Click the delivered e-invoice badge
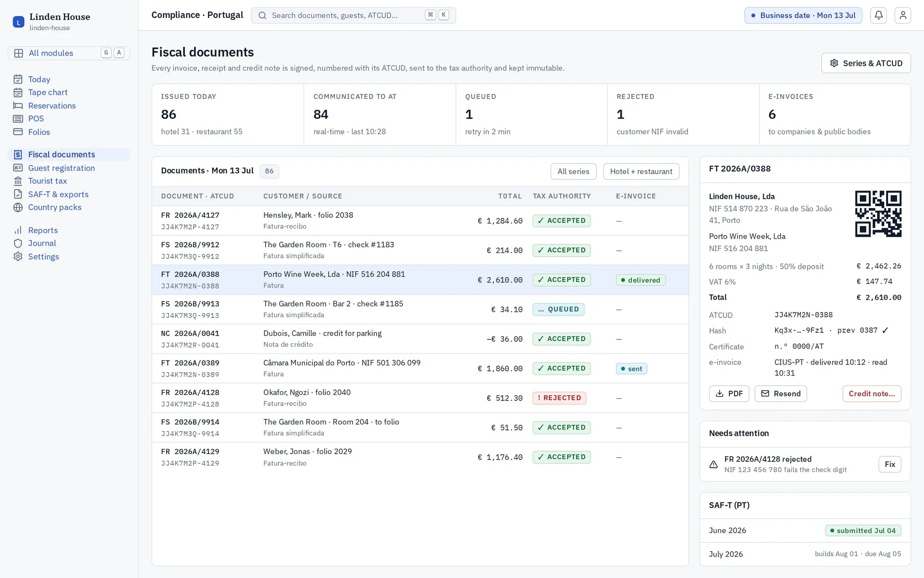Screen dimensions: 924x578 (x=641, y=280)
